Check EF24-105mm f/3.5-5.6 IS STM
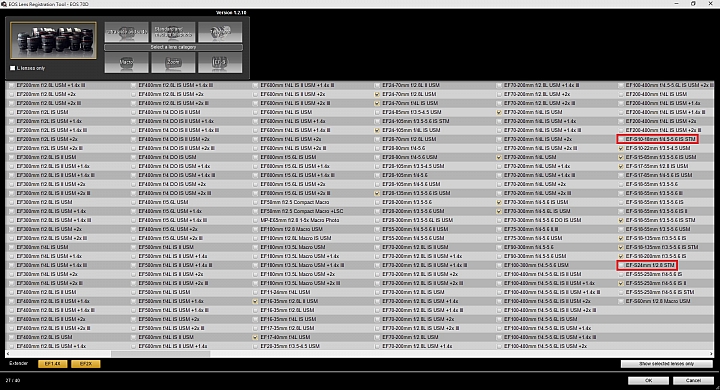720x390 pixels. click(377, 121)
